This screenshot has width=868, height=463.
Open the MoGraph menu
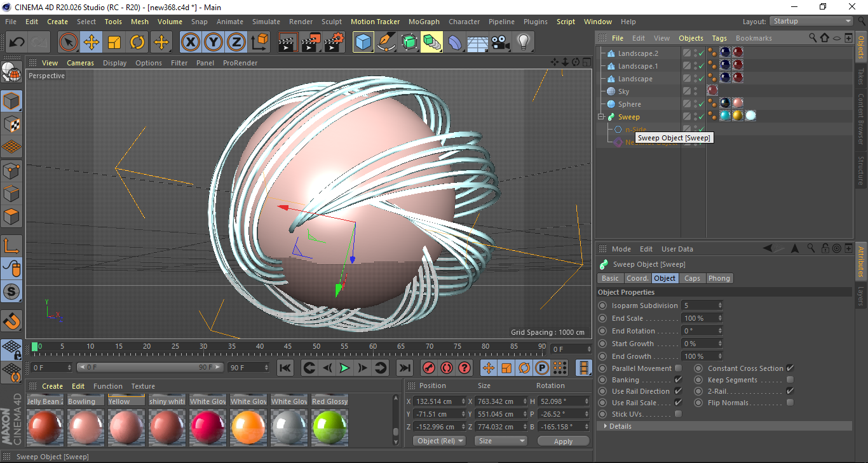coord(424,22)
